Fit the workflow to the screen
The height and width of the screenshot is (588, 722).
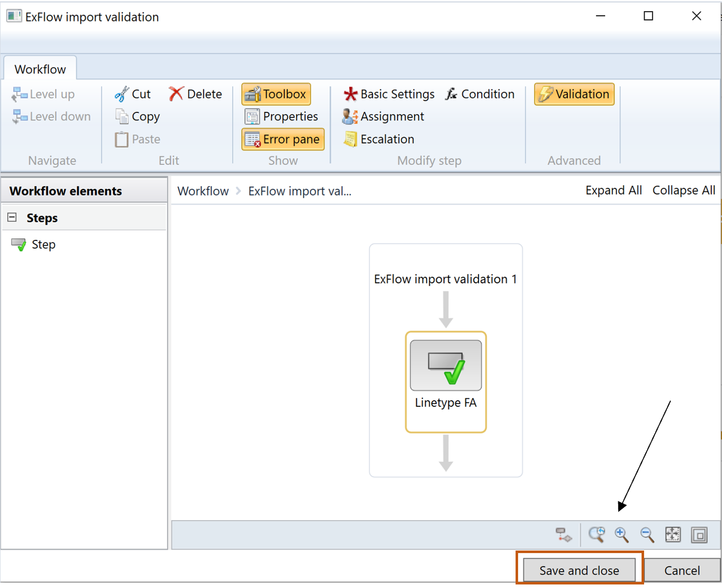[x=673, y=535]
